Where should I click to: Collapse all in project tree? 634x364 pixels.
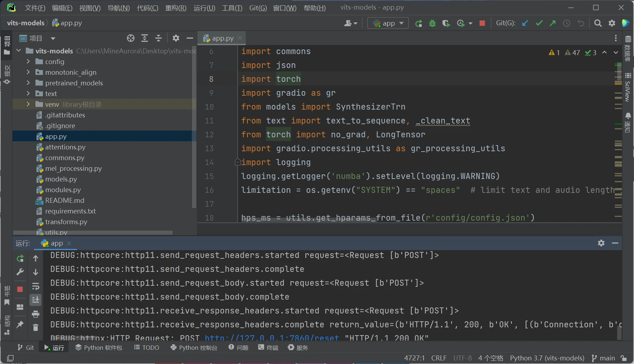click(158, 38)
